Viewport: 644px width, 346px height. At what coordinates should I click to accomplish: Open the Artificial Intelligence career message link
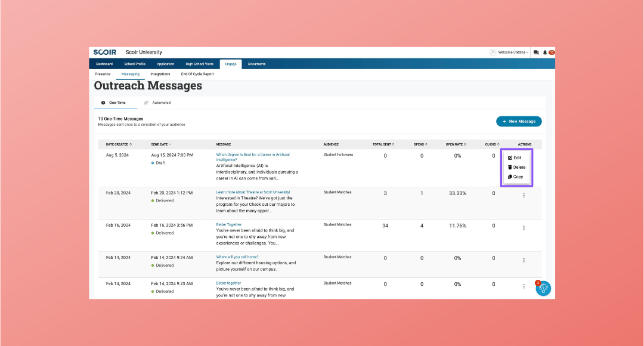[253, 157]
